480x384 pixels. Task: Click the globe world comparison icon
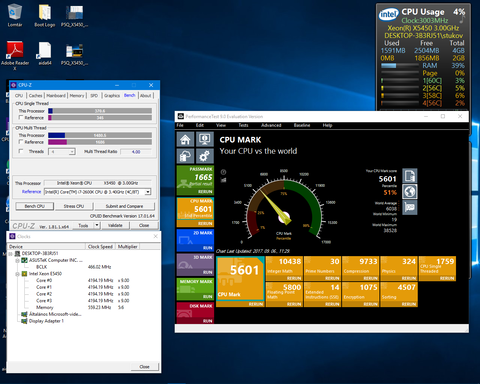pyautogui.click(x=410, y=191)
